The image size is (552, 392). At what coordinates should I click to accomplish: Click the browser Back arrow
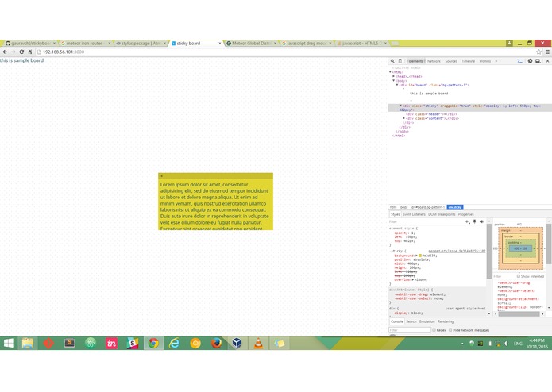pyautogui.click(x=5, y=52)
